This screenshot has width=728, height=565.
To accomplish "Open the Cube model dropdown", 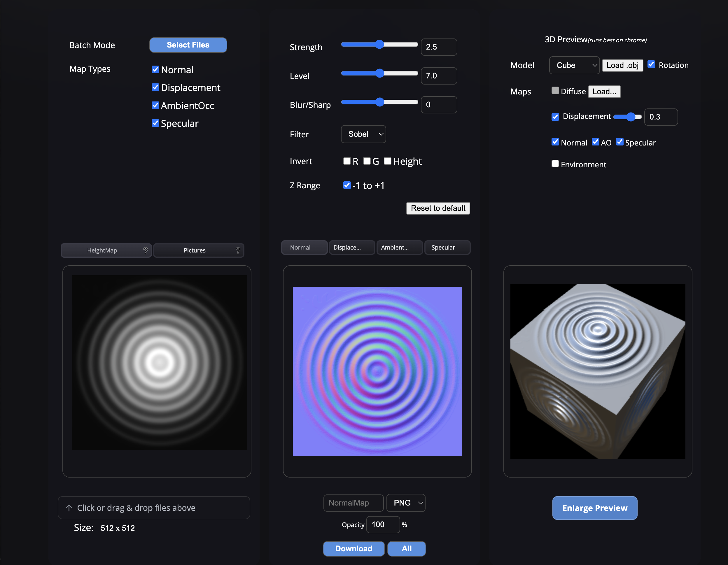I will [574, 65].
